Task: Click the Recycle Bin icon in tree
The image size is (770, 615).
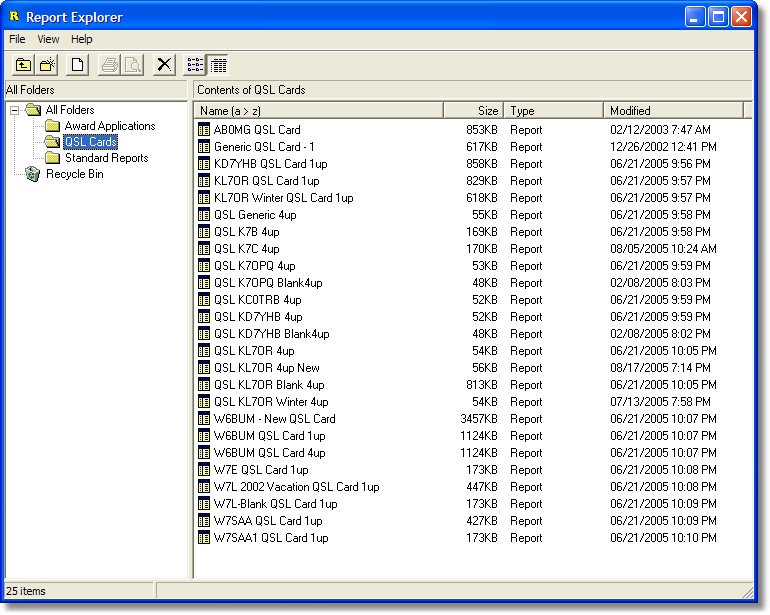Action: coord(33,174)
